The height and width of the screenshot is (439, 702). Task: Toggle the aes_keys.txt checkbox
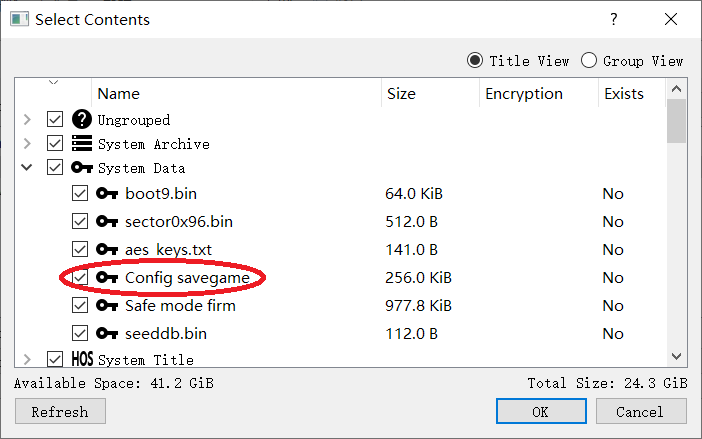pyautogui.click(x=80, y=249)
